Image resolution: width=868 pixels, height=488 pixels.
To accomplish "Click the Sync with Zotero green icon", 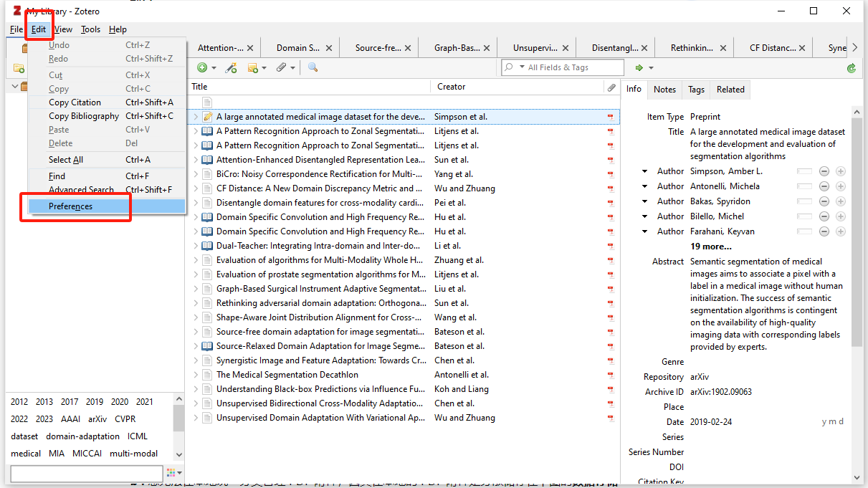I will 852,68.
